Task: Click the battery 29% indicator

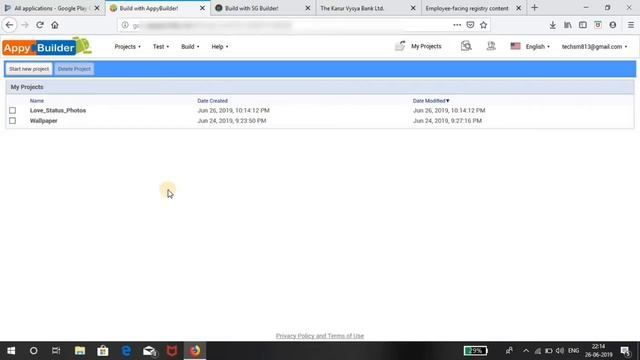Action: (476, 351)
